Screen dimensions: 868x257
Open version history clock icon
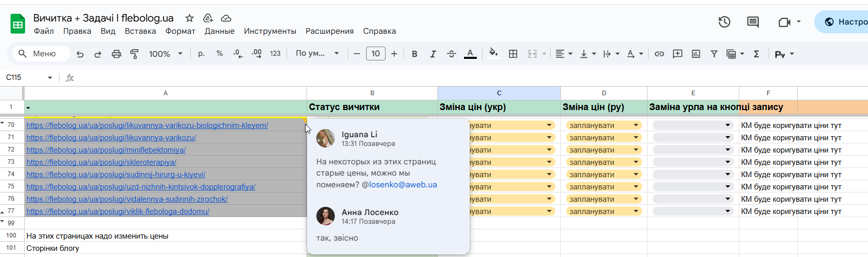tap(724, 22)
